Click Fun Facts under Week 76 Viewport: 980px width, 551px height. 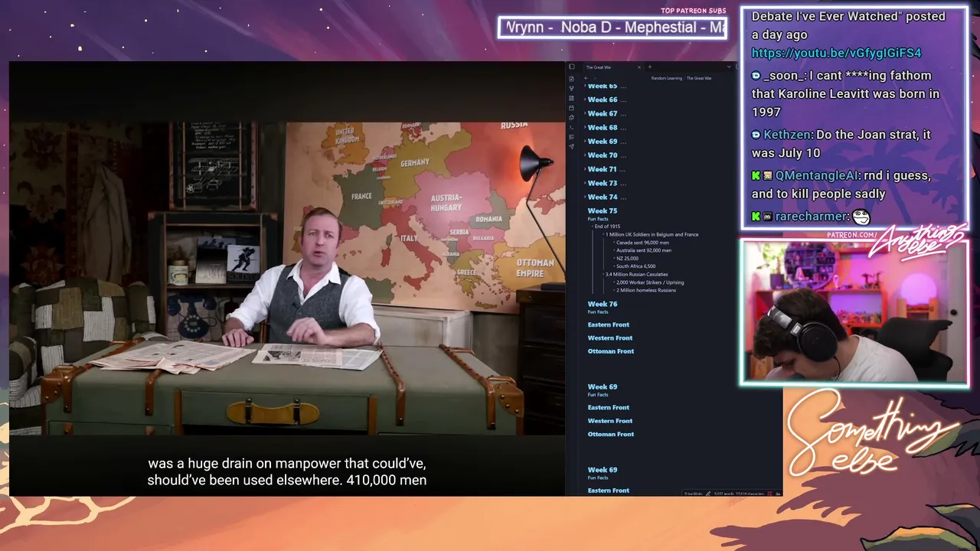tap(598, 312)
